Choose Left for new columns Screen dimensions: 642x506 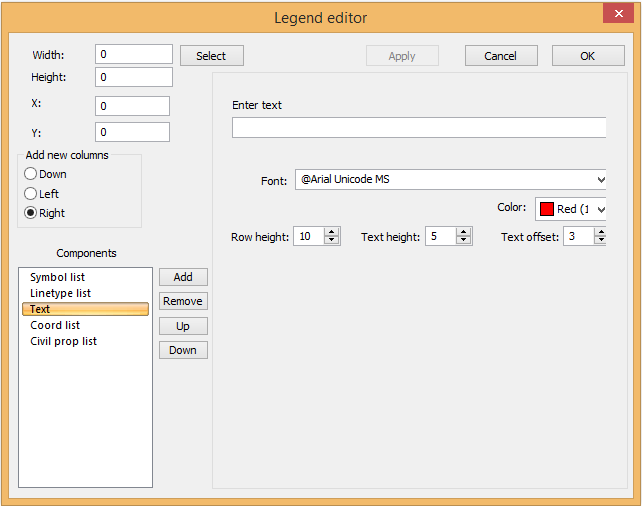(31, 193)
